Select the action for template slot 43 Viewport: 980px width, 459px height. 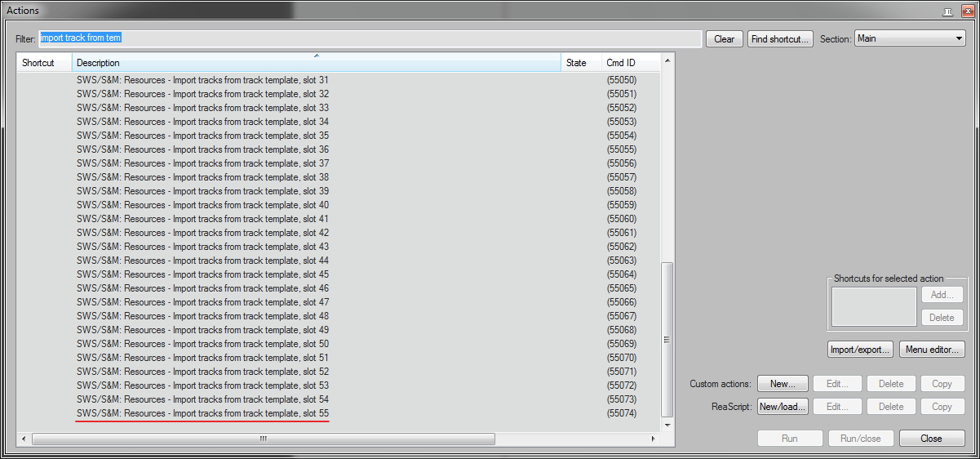pos(202,247)
